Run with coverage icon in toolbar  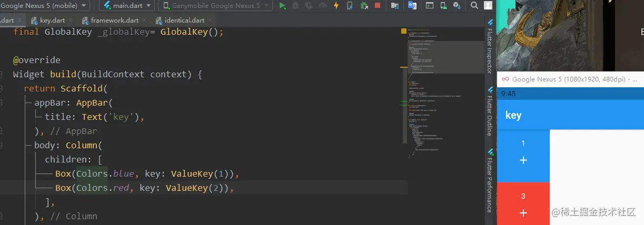pyautogui.click(x=309, y=6)
